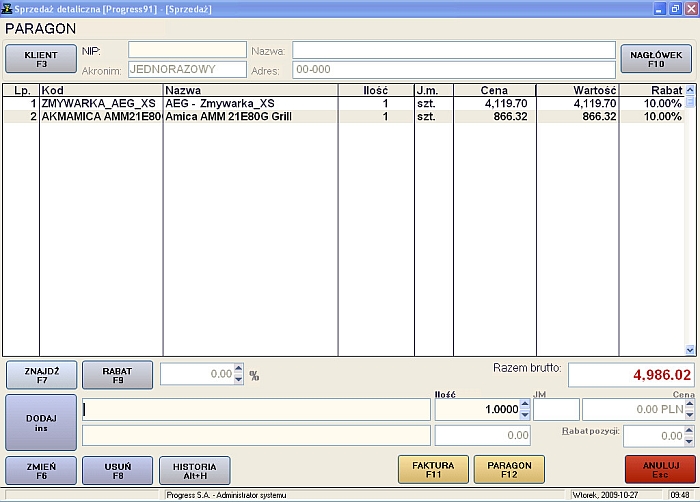Click the value cell 866.32 in Wartość column
The image size is (700, 502).
(577, 117)
